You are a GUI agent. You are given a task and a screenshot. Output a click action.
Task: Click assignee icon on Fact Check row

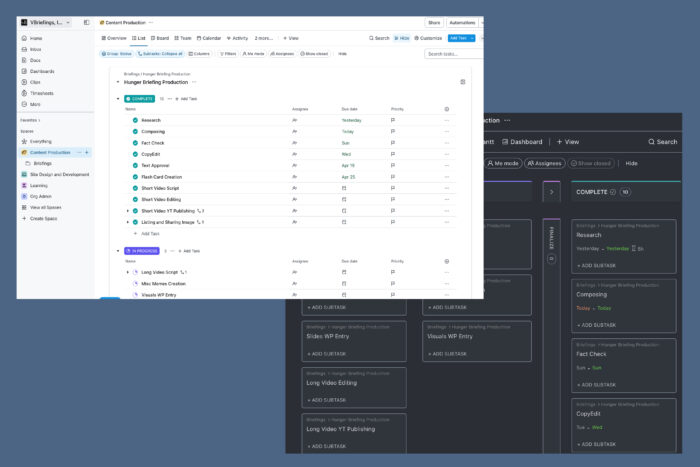click(x=294, y=143)
